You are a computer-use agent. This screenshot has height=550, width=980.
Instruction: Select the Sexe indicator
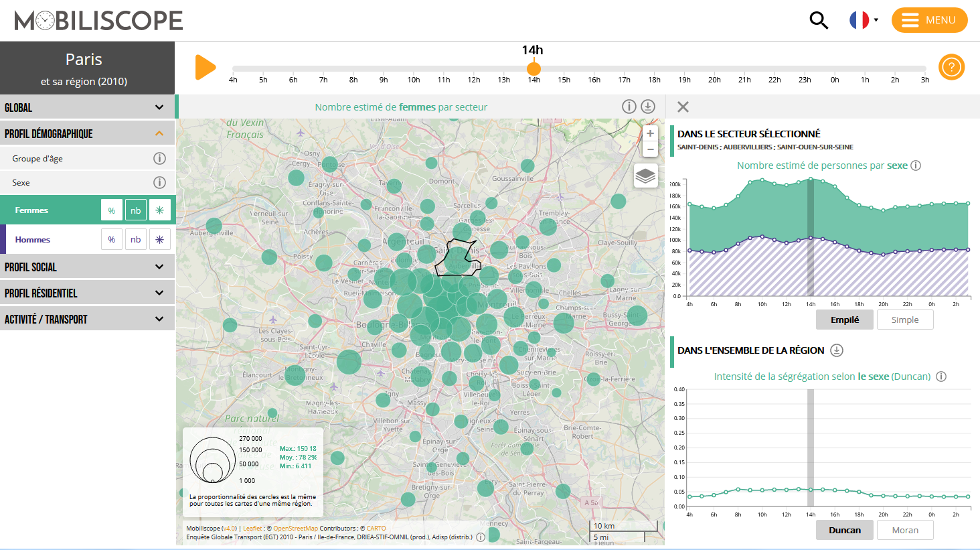click(x=21, y=183)
